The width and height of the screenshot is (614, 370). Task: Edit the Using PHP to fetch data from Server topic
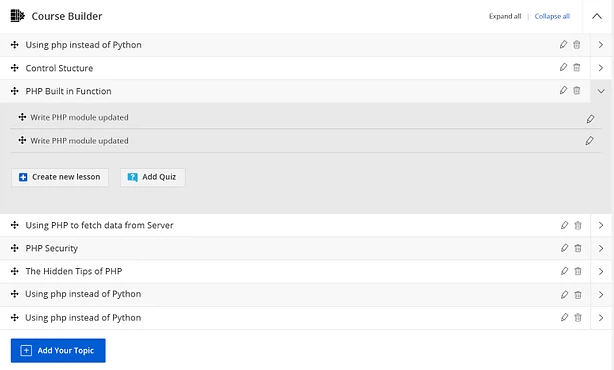[x=564, y=225]
